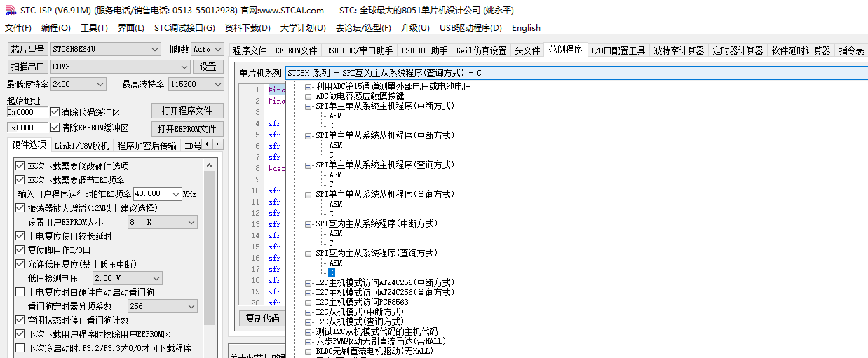Open the Keil仿真设置 tab
This screenshot has height=358, width=868.
tap(481, 50)
